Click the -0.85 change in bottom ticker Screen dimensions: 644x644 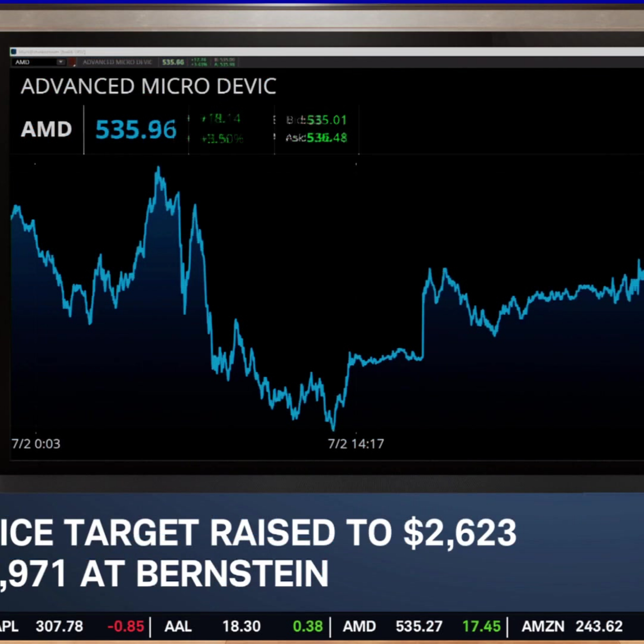coord(126,627)
